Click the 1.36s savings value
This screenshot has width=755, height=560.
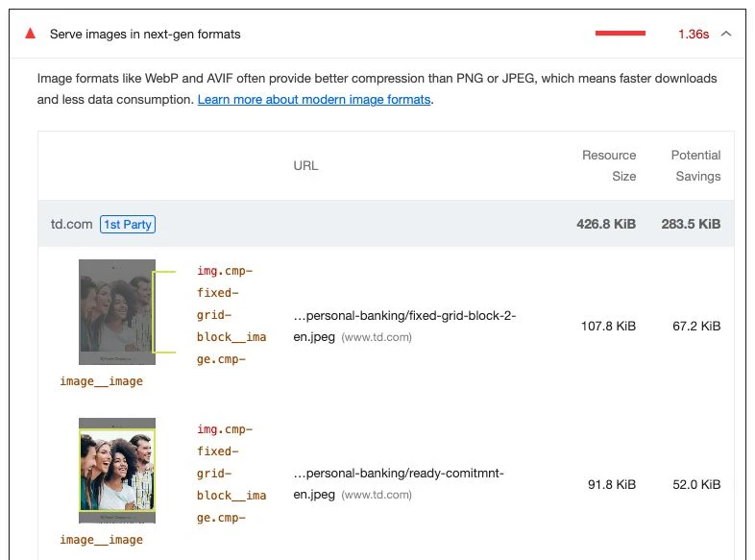point(694,35)
